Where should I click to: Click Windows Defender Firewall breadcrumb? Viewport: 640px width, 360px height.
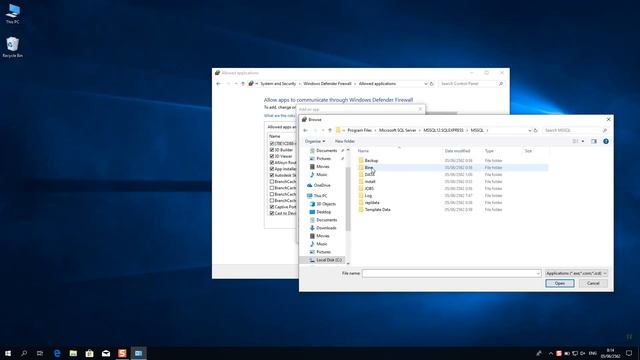coord(327,84)
